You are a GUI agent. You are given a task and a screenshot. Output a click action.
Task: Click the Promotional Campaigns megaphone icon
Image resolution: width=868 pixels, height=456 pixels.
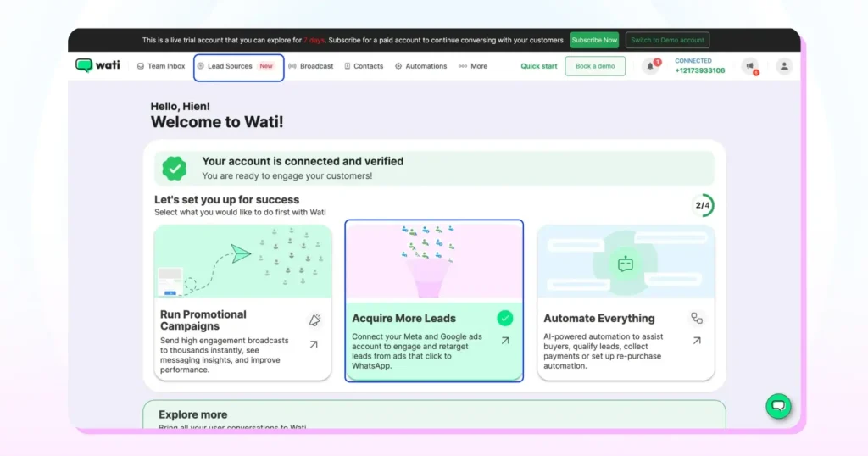(314, 320)
